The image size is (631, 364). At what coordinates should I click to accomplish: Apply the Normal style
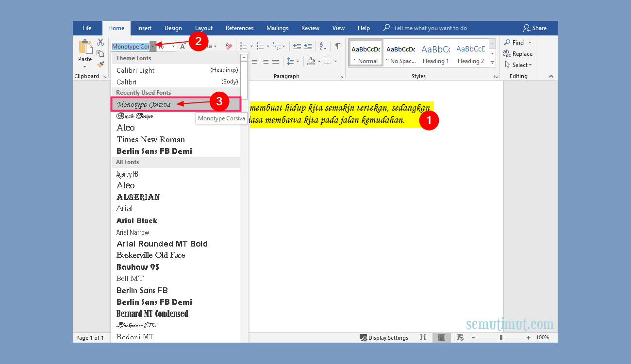point(366,53)
